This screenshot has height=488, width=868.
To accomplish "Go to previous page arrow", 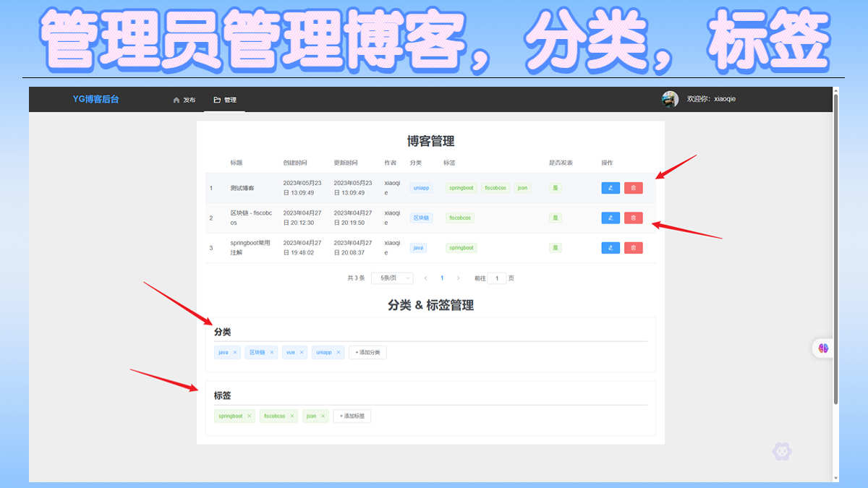I will pyautogui.click(x=425, y=278).
